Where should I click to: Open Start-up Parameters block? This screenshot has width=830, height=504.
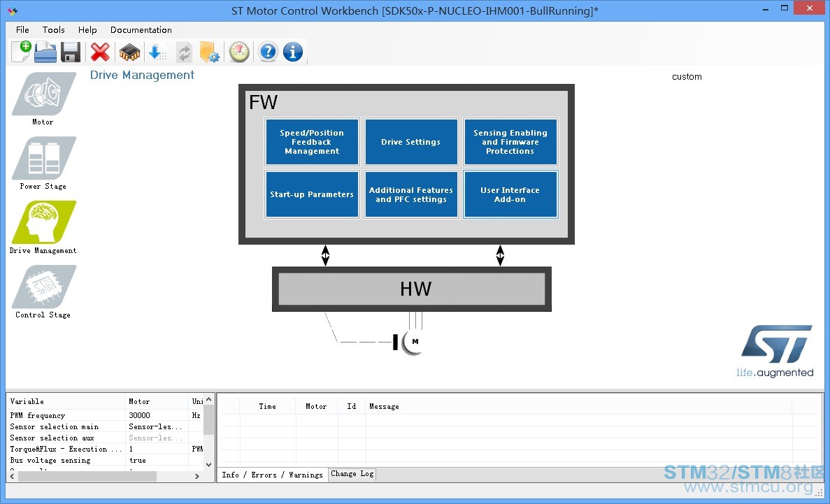coord(312,194)
